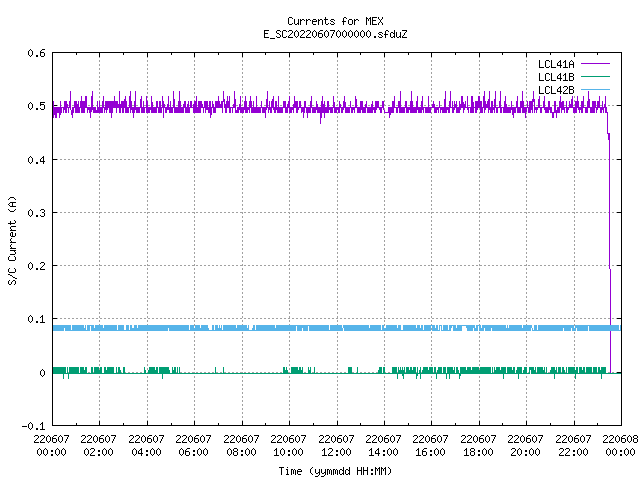Click the 220607 04:00 time tick label
Viewport: 640px width, 480px height.
click(x=146, y=445)
